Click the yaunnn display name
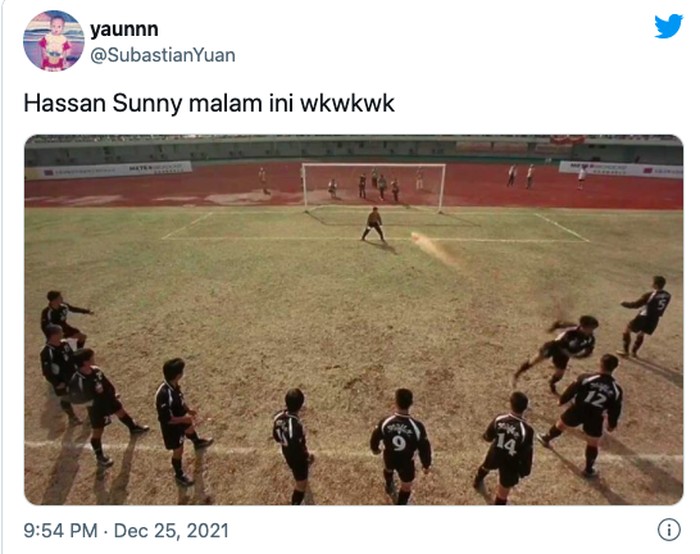The width and height of the screenshot is (700, 554). (x=124, y=29)
